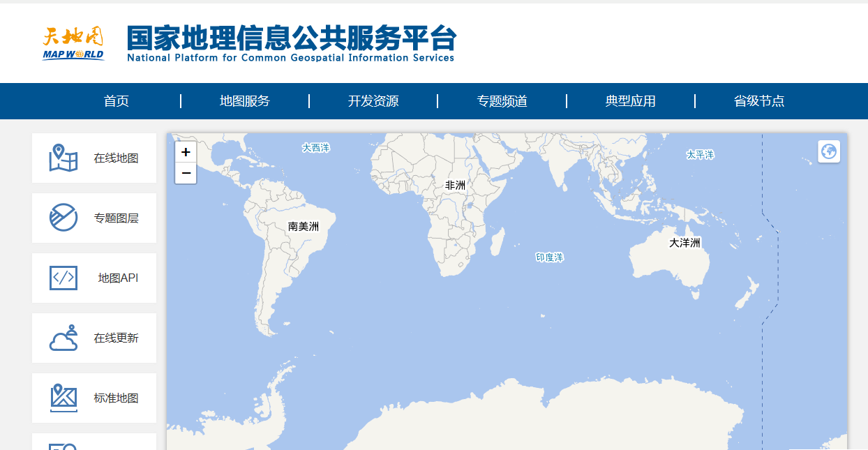Open the 省级节点 menu item
This screenshot has height=450, width=868.
761,100
